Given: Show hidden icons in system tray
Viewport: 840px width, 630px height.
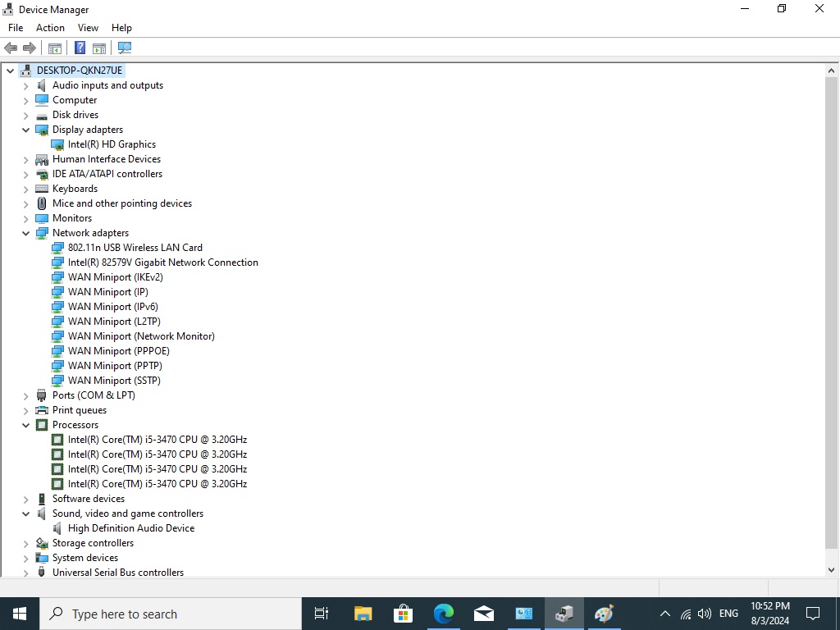Looking at the screenshot, I should point(664,614).
